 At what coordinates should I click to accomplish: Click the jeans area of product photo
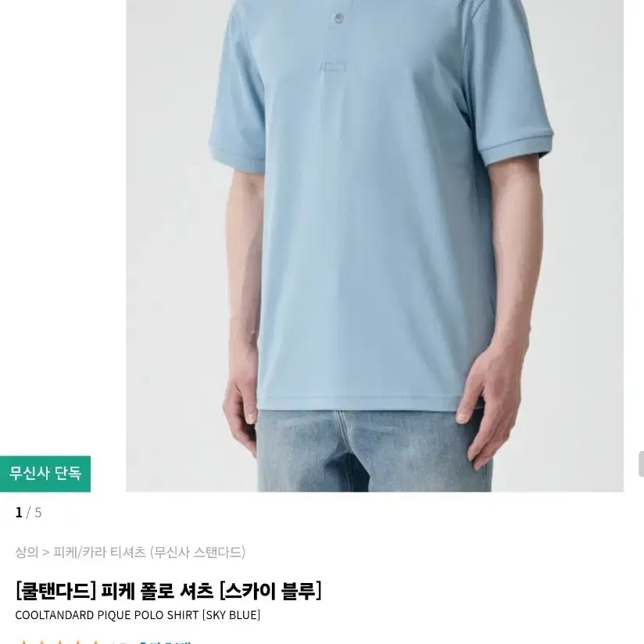[x=374, y=451]
